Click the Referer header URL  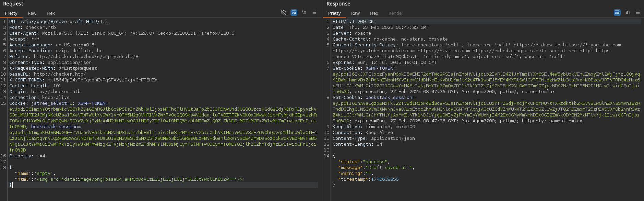(x=86, y=56)
